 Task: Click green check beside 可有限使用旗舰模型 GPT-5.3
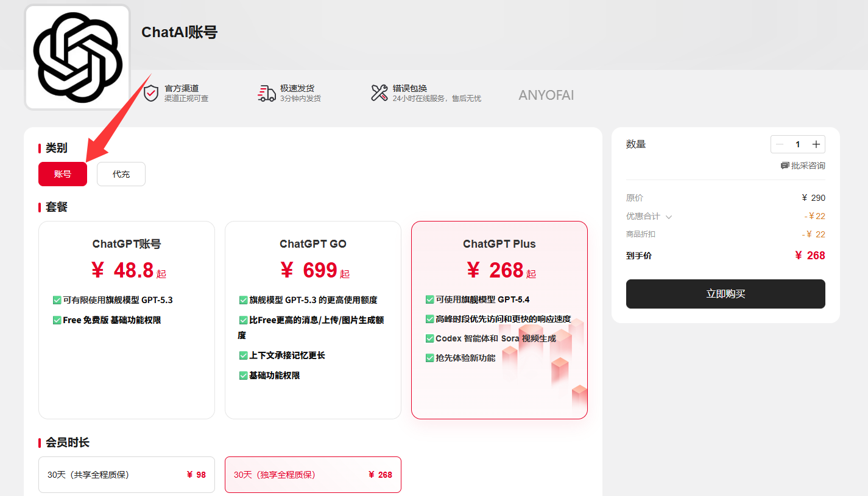point(57,300)
